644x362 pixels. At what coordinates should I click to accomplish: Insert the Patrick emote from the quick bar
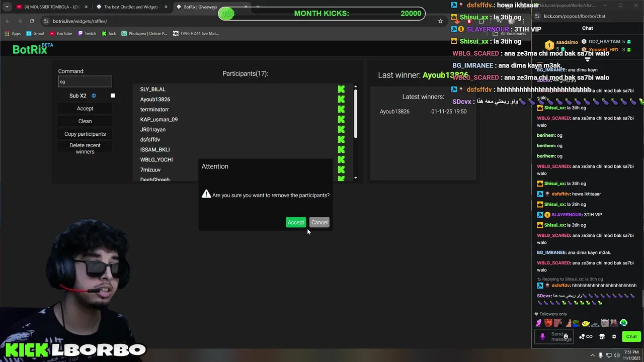(x=569, y=323)
